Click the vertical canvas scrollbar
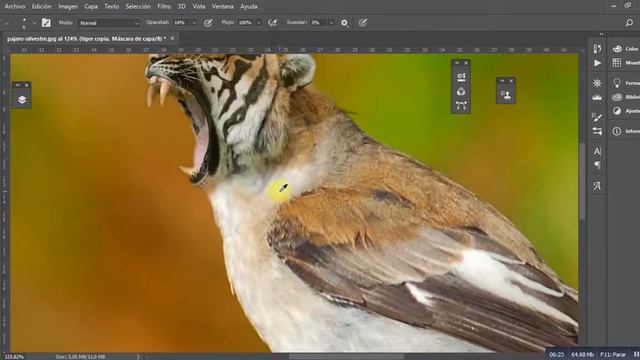 pos(581,180)
